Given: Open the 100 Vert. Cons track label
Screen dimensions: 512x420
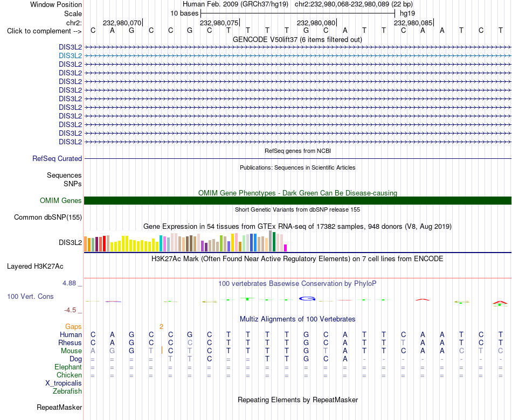Looking at the screenshot, I should [x=30, y=296].
